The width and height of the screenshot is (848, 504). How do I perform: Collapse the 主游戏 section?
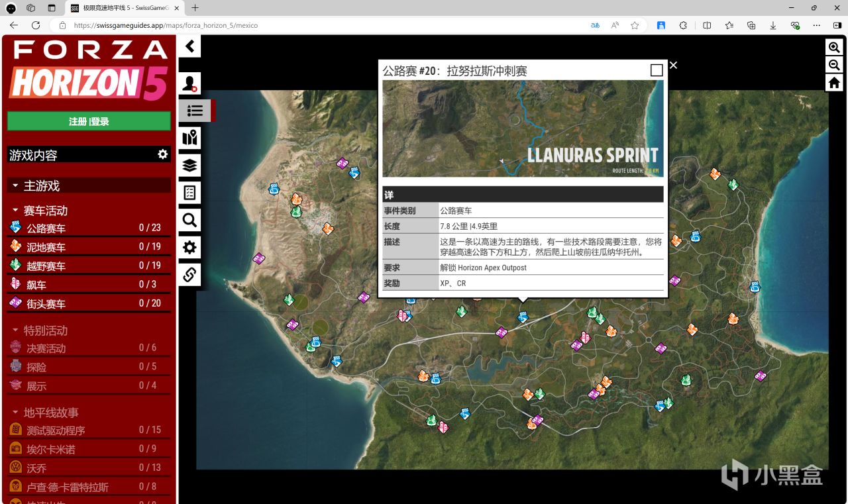coord(41,186)
